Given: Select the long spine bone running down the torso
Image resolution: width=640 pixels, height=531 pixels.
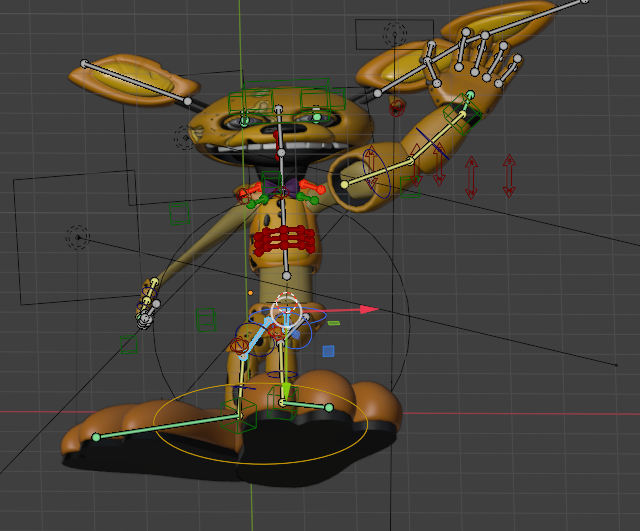Looking at the screenshot, I should [284, 215].
